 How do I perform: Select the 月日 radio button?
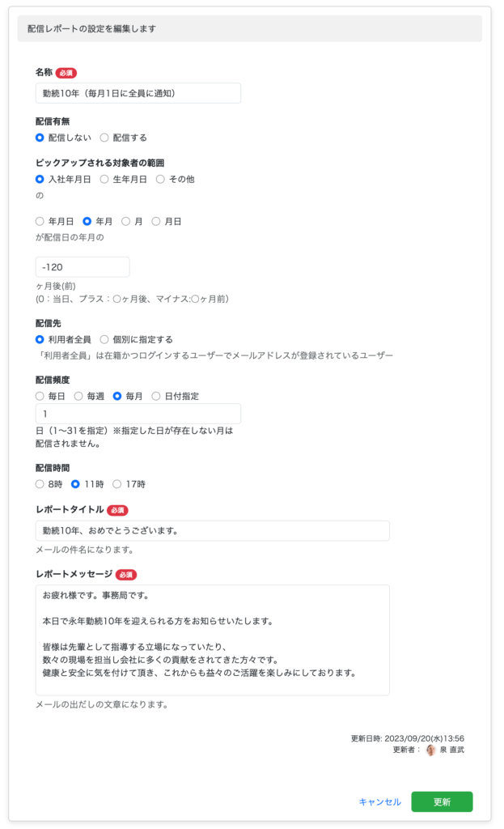(x=156, y=221)
